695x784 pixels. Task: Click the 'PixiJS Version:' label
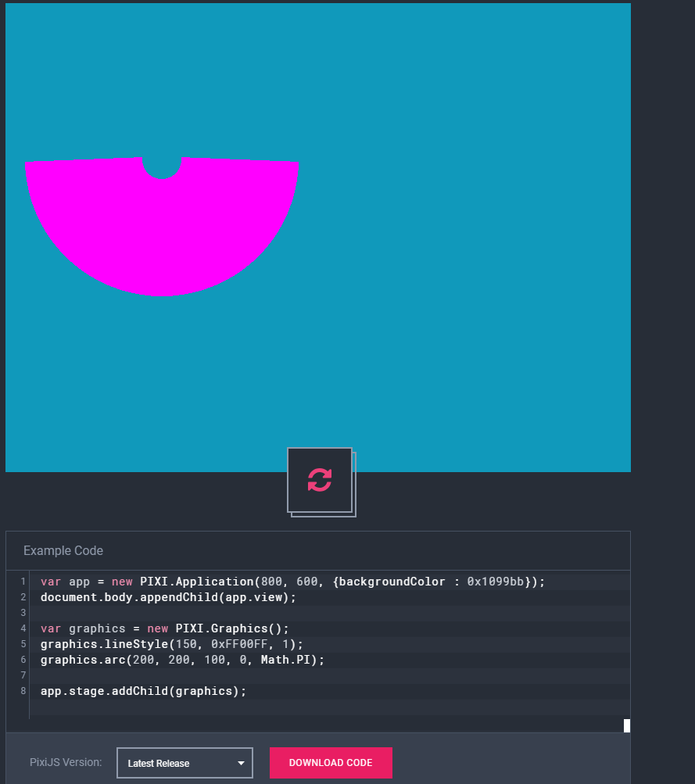pos(66,762)
